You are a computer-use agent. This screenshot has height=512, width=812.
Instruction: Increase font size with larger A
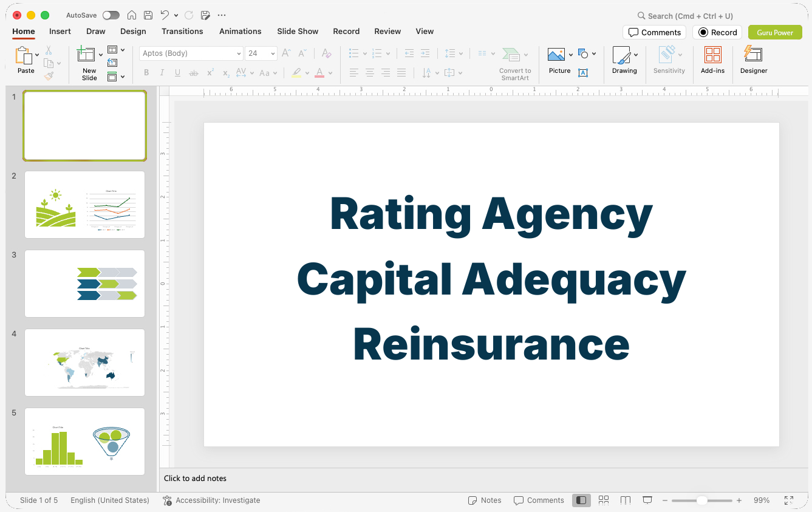pyautogui.click(x=287, y=53)
